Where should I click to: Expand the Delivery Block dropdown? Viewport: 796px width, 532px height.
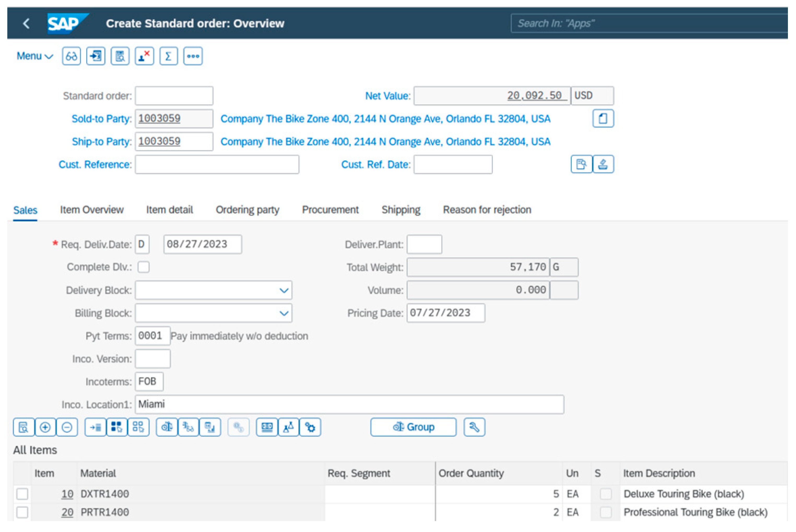pos(284,291)
